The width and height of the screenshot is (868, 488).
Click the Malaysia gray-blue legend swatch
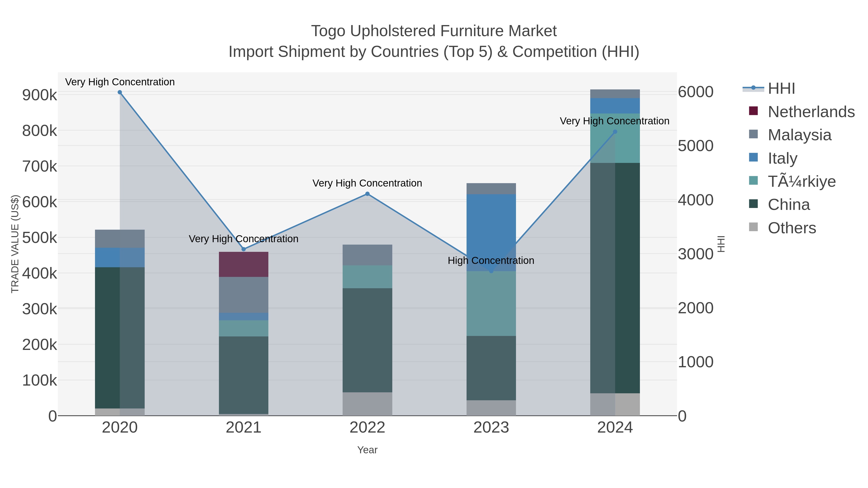[x=753, y=134]
